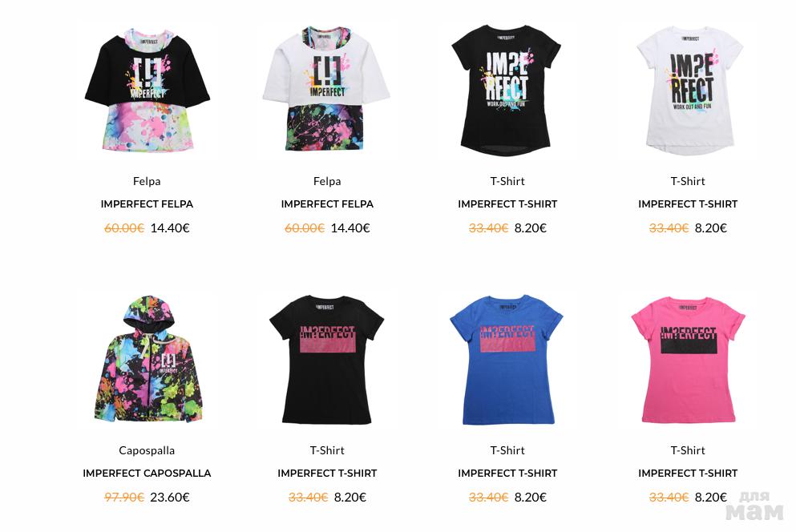Click the Felpa category label under black sweatshirt
This screenshot has width=796, height=532.
[x=147, y=181]
